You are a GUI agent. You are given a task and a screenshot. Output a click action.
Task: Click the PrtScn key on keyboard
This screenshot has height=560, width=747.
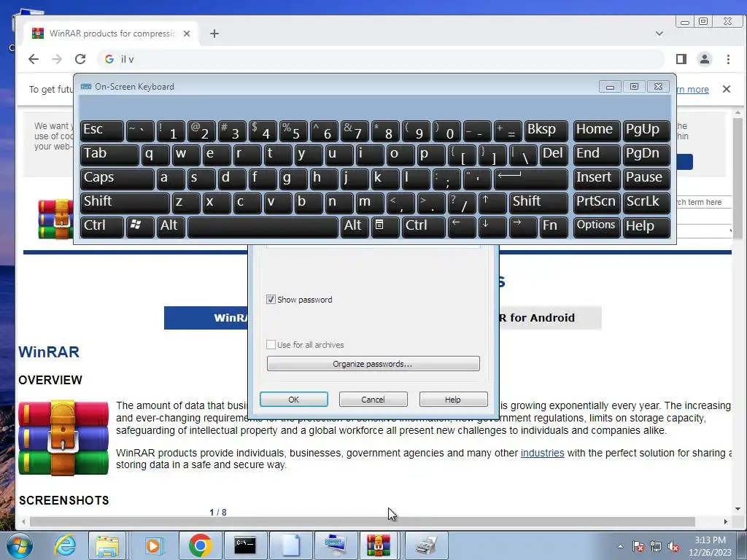597,203
